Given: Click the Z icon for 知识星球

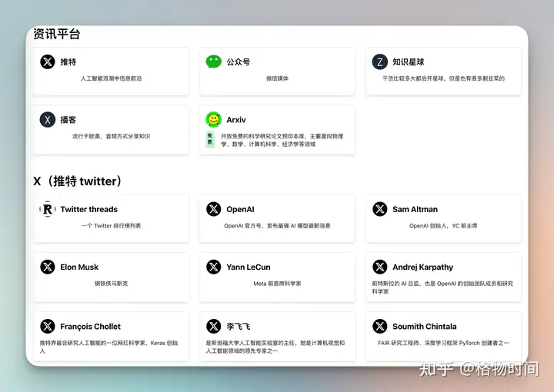Looking at the screenshot, I should [380, 61].
